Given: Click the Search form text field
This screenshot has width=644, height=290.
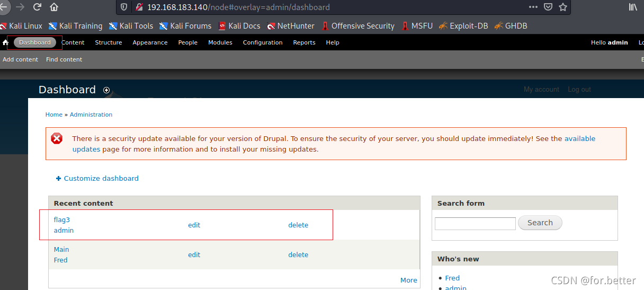Looking at the screenshot, I should tap(475, 224).
